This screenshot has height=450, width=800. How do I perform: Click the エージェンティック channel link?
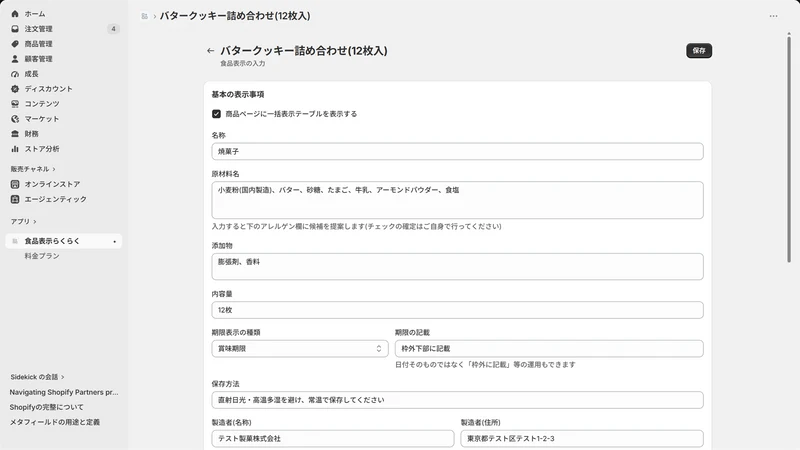[56, 199]
